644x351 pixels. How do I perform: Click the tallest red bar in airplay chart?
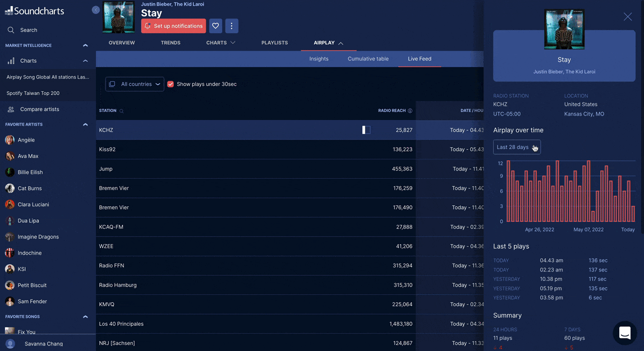pyautogui.click(x=508, y=191)
